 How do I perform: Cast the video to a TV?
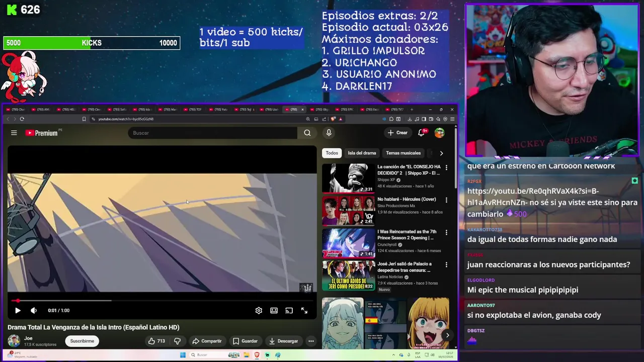[289, 310]
